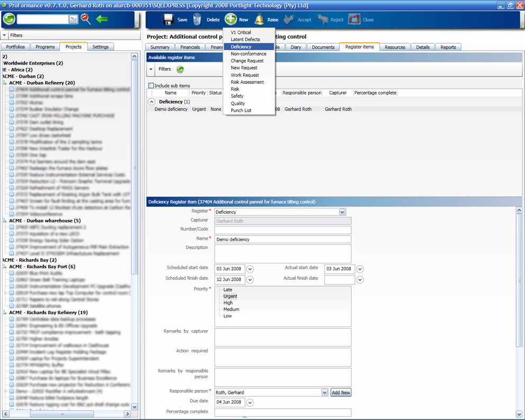Click the Name field with Demo deficiency
This screenshot has width=525, height=420.
click(283, 239)
